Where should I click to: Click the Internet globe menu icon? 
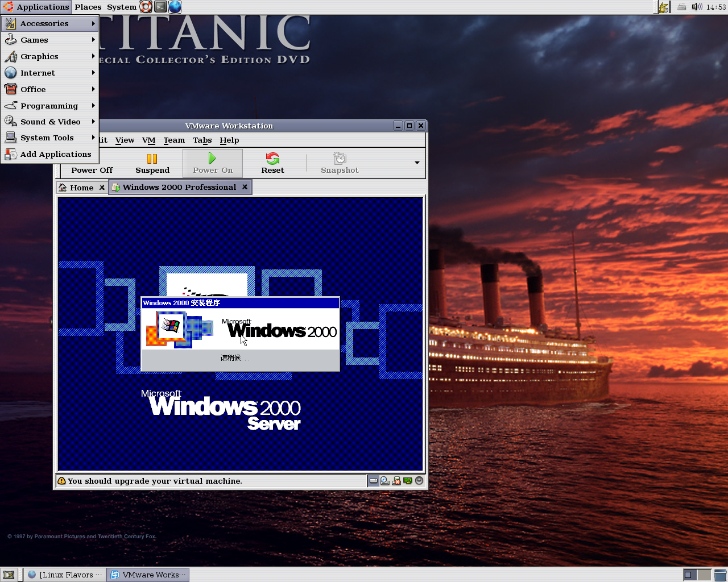click(11, 73)
